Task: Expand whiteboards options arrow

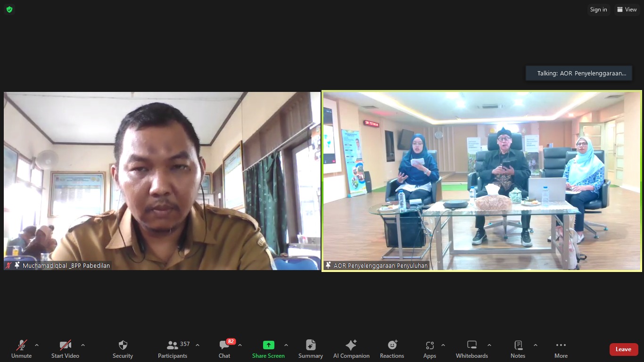Action: (x=489, y=346)
